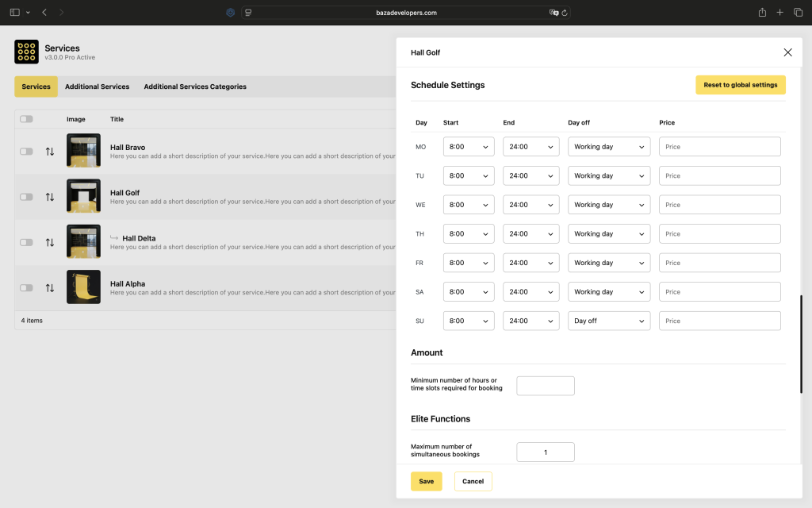
Task: Open the browser share icon
Action: coord(762,13)
